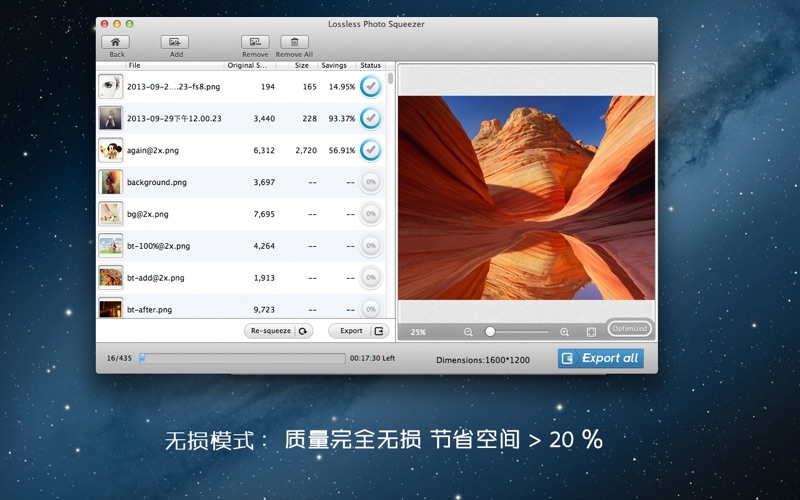Viewport: 800px width, 500px height.
Task: Toggle the Optimized preview switch
Action: (x=630, y=328)
